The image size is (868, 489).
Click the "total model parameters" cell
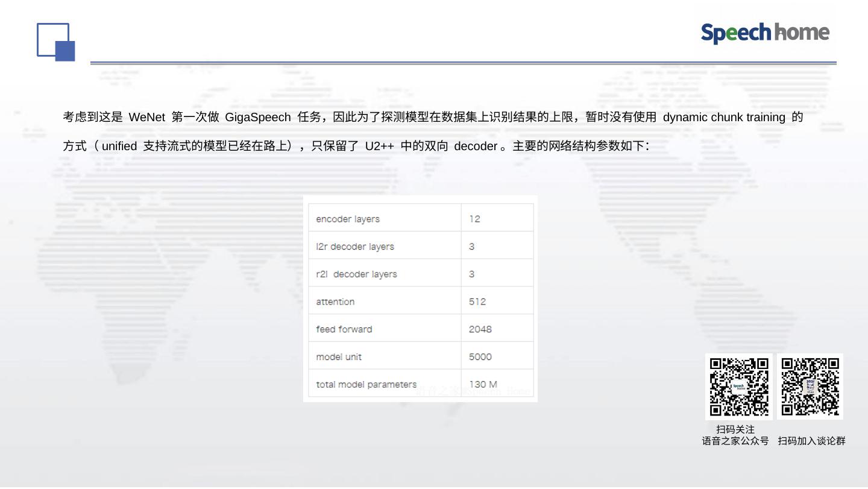[385, 384]
